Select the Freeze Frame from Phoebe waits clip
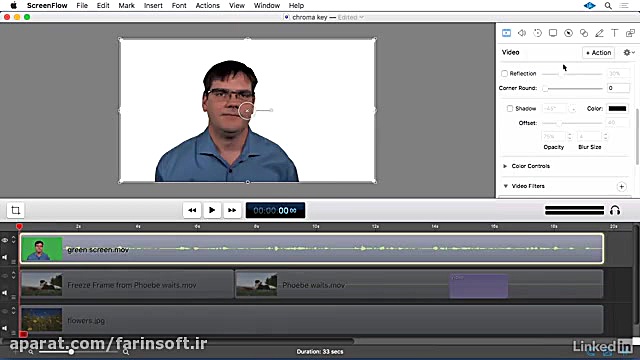Screen dimensions: 640x360 point(127,284)
